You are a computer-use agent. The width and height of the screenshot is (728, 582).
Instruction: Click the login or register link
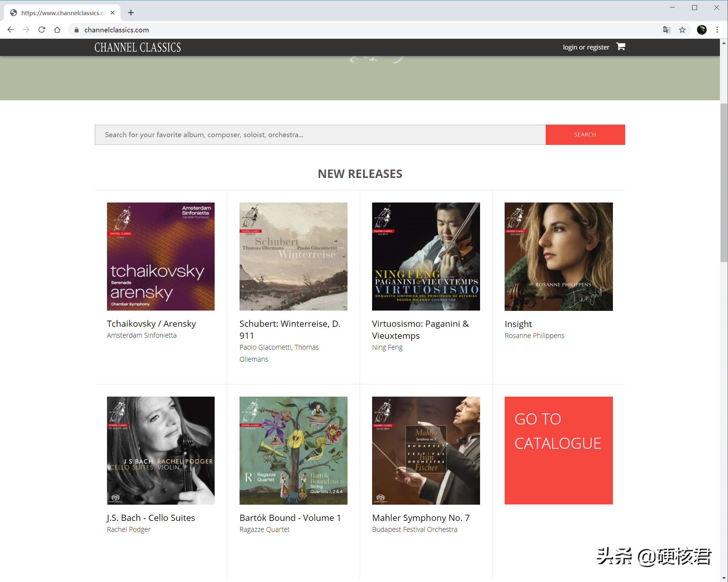point(586,47)
